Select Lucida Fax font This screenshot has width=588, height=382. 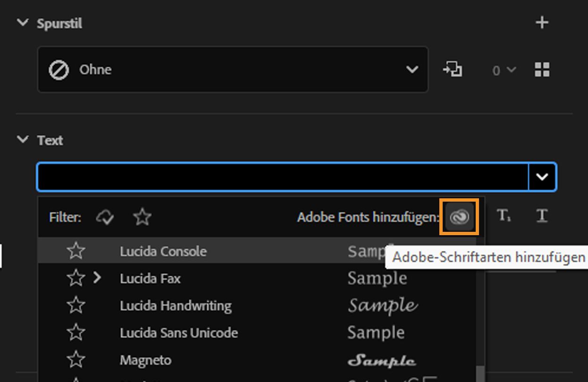tap(150, 279)
